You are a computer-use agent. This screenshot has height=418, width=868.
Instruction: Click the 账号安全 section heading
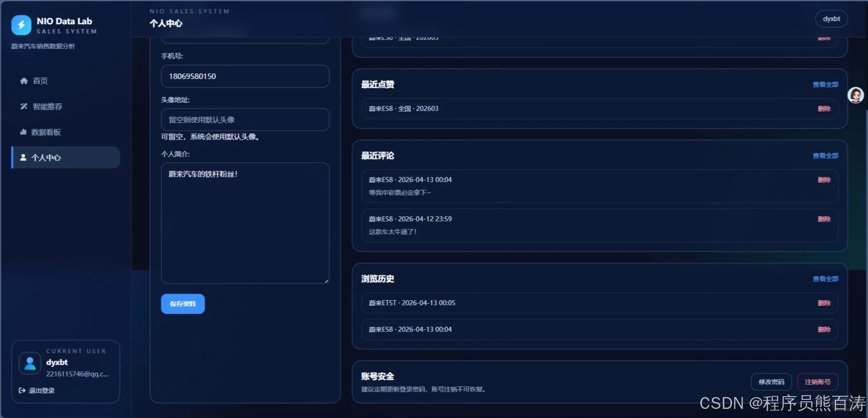click(377, 376)
